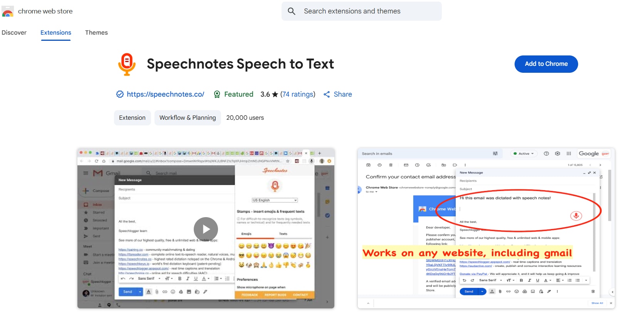Viewport: 644px width, 328px height.
Task: Switch to the Extensions tab
Action: [56, 33]
